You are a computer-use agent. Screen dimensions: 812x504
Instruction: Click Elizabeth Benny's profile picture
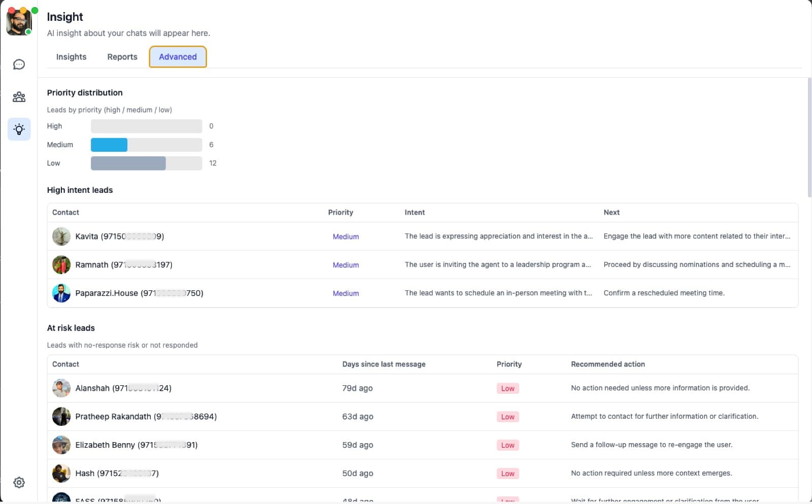point(61,445)
